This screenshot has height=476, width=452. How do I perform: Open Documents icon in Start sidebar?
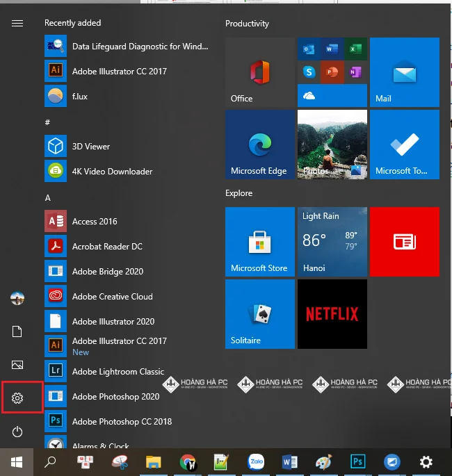(17, 331)
